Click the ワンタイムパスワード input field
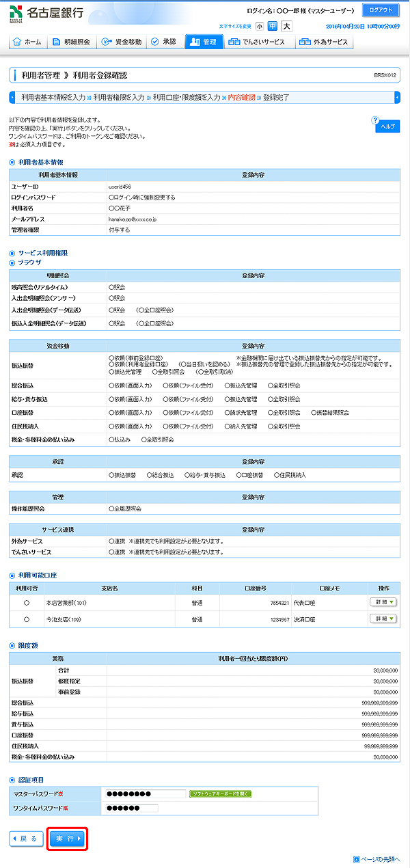Viewport: 410px width, 868px height. point(131,808)
